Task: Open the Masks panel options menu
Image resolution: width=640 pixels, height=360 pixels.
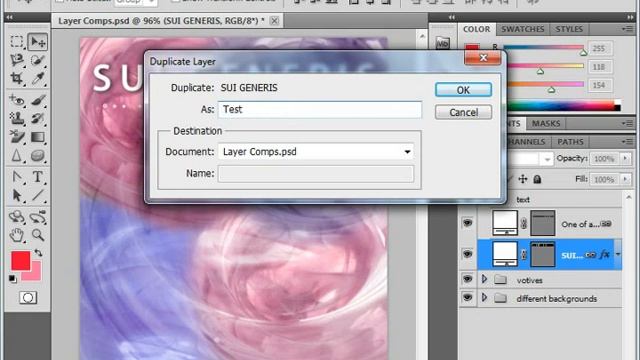Action: click(628, 123)
